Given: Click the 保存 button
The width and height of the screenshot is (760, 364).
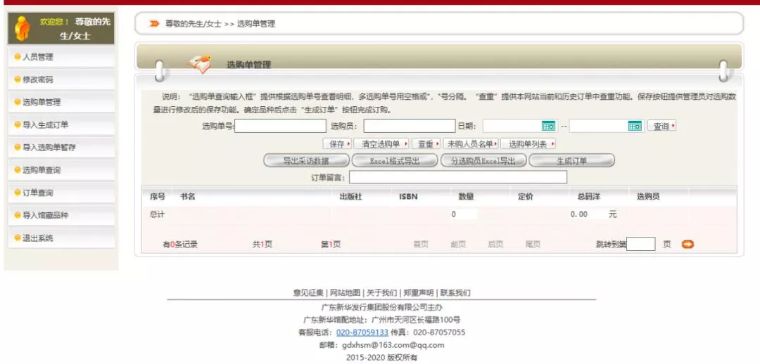Looking at the screenshot, I should click(337, 144).
